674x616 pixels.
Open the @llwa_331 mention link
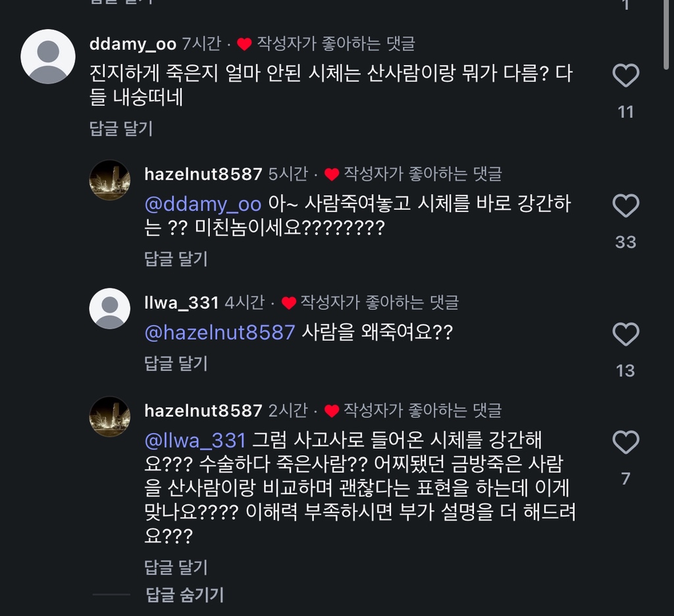click(195, 440)
